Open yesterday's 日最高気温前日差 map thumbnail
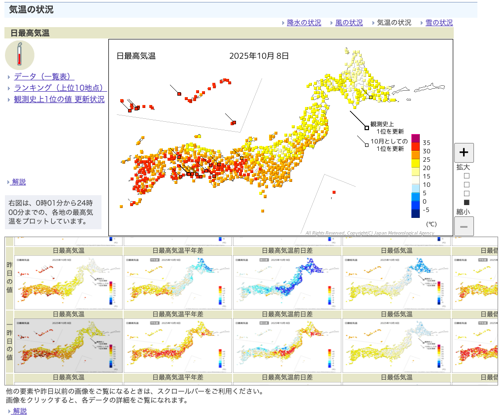504x420 pixels. pos(287,282)
